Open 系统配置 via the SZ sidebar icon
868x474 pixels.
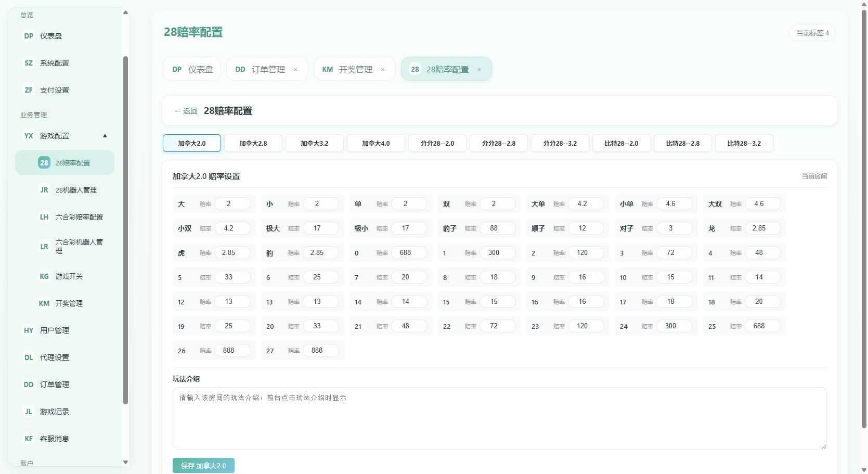pos(29,63)
